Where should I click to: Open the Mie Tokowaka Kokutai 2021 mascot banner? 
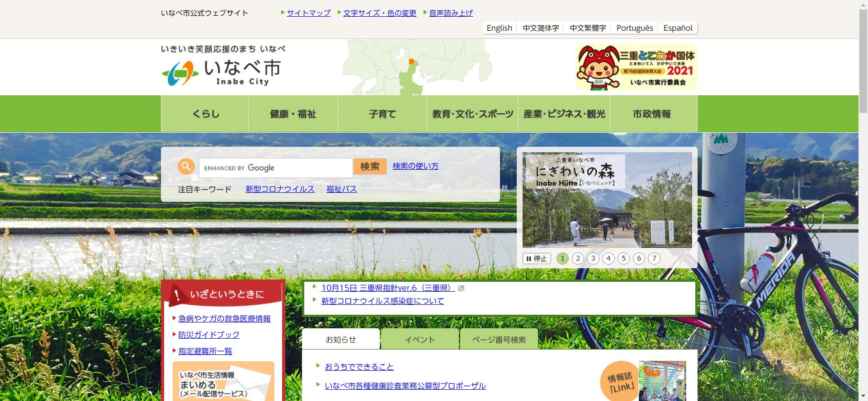click(x=636, y=67)
